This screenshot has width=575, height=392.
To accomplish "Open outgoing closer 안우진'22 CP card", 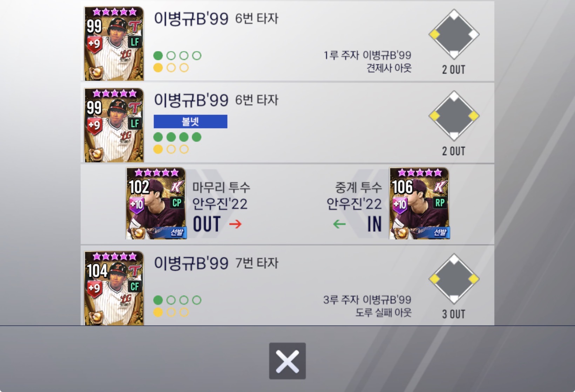I will point(156,204).
